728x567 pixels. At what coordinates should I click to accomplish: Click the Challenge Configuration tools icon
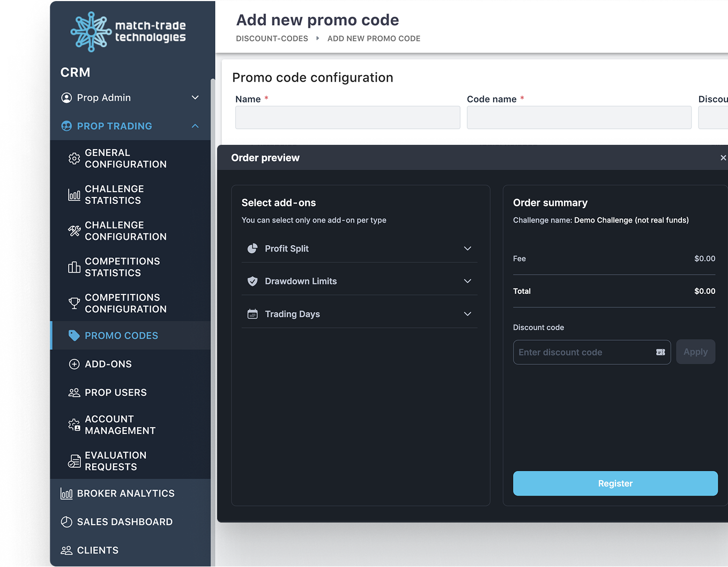point(74,231)
